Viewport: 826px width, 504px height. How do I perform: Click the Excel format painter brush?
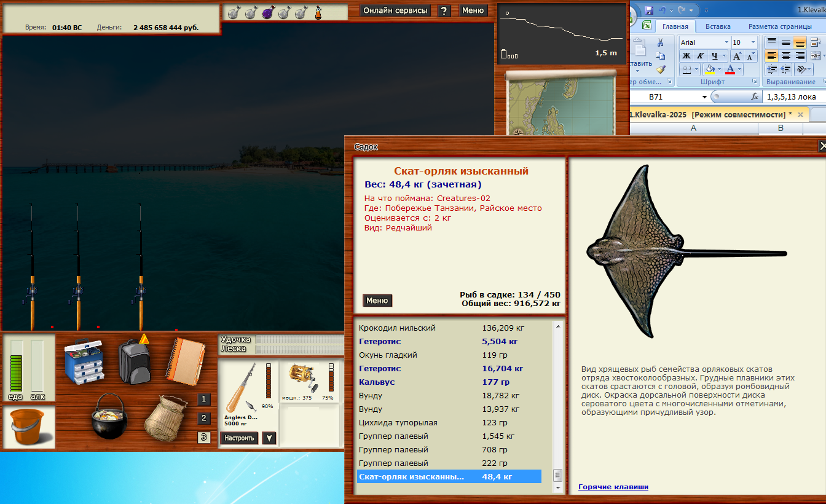[661, 69]
